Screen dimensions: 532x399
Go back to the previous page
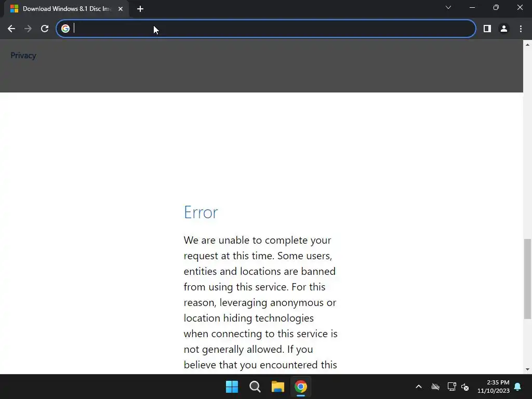(x=11, y=29)
